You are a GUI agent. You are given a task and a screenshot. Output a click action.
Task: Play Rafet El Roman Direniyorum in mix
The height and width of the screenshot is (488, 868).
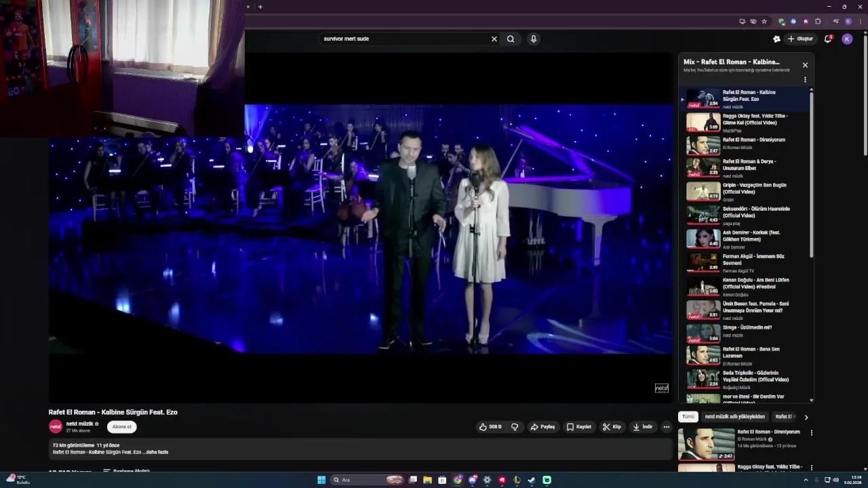[x=746, y=145]
